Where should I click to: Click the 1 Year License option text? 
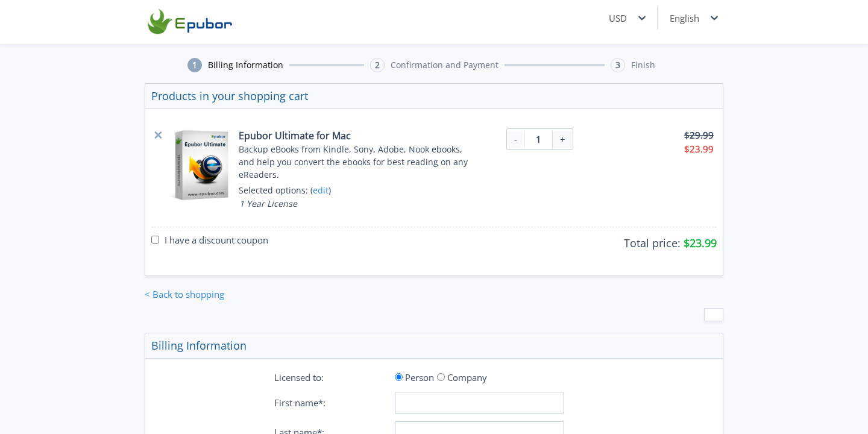(x=268, y=204)
